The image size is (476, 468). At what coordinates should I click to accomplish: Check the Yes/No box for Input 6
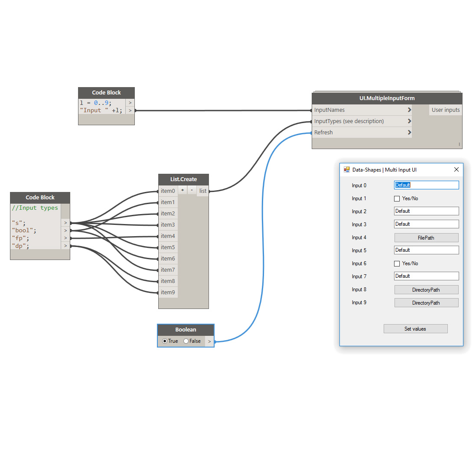[397, 263]
